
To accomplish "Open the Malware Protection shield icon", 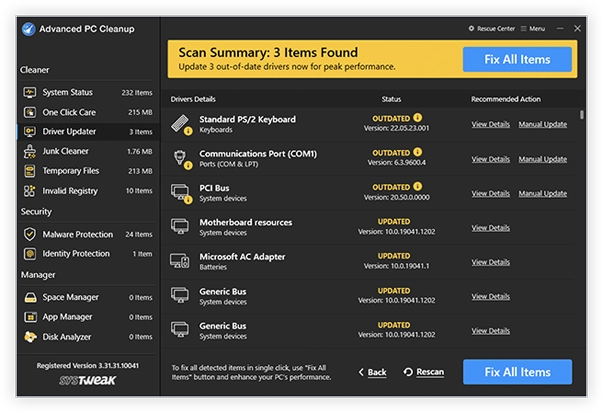I will [x=31, y=234].
